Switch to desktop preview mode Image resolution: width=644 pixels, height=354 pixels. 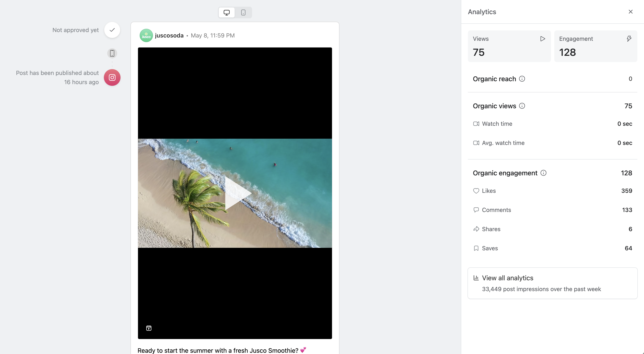click(226, 12)
